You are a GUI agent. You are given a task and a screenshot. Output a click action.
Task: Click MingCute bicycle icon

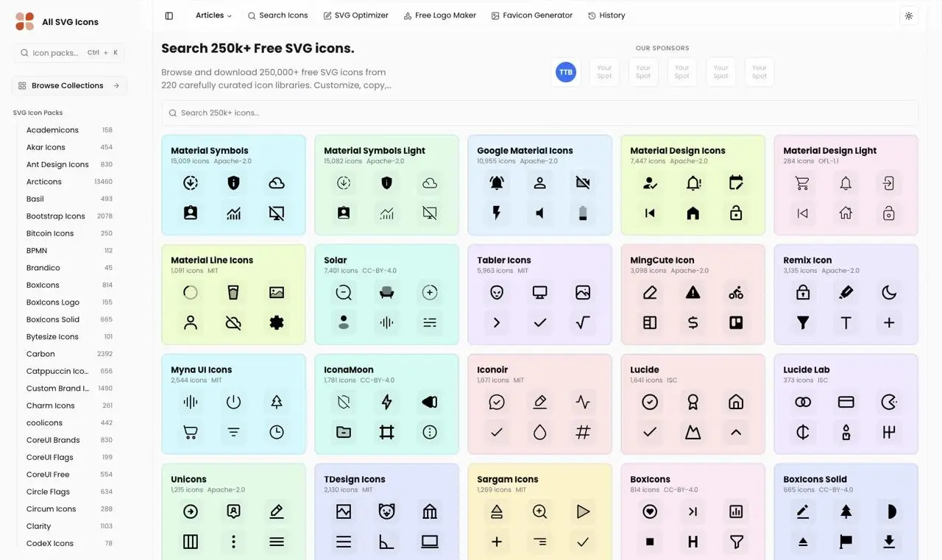[736, 293]
